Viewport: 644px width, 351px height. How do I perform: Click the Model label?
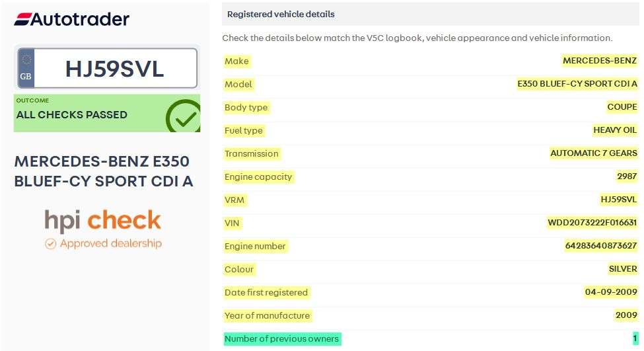click(x=238, y=84)
